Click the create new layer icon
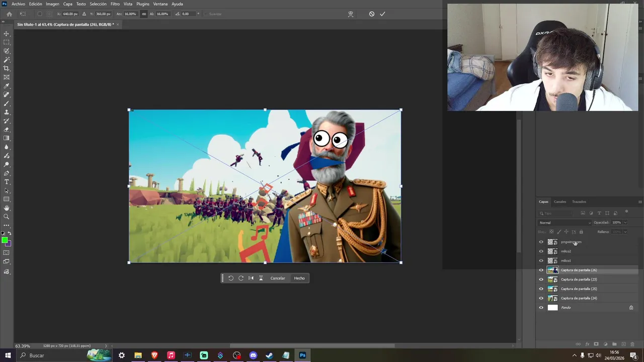644x362 pixels. point(623,344)
